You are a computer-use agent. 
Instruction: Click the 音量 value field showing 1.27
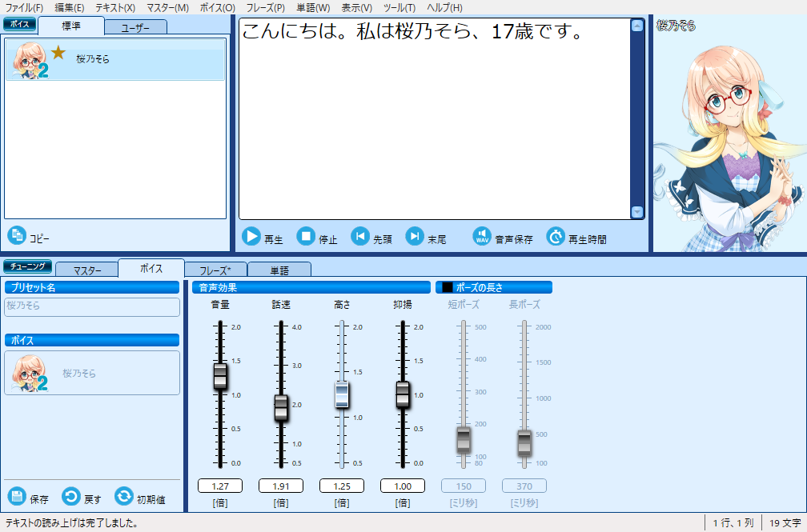[220, 486]
